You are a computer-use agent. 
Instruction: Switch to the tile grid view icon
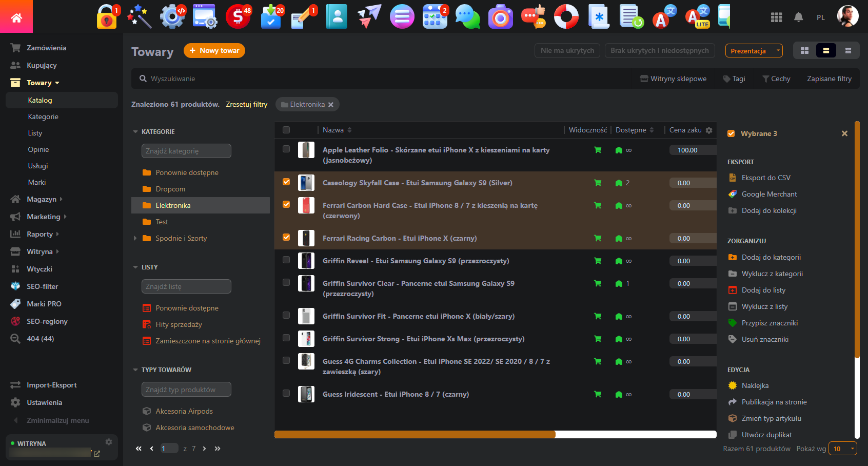point(804,51)
